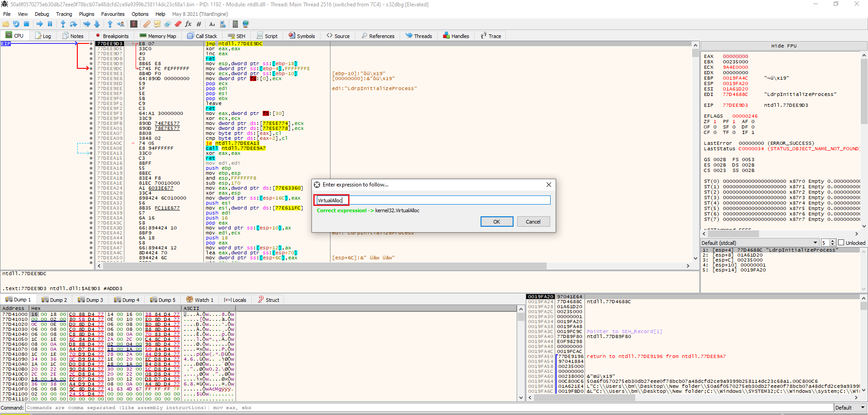Image resolution: width=868 pixels, height=415 pixels.
Task: Show Labels with the blue tags icon
Action: [168, 24]
